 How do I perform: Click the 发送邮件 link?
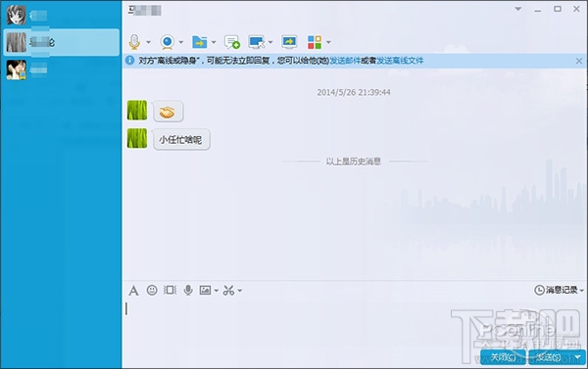(x=345, y=61)
